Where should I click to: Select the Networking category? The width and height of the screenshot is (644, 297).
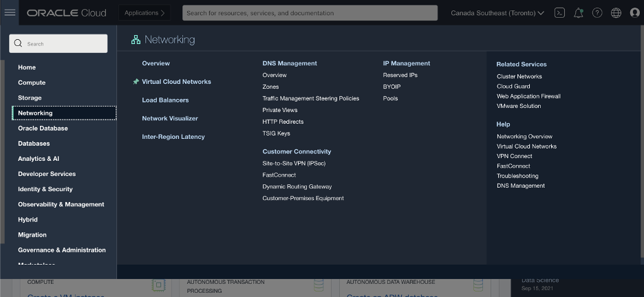[x=64, y=113]
